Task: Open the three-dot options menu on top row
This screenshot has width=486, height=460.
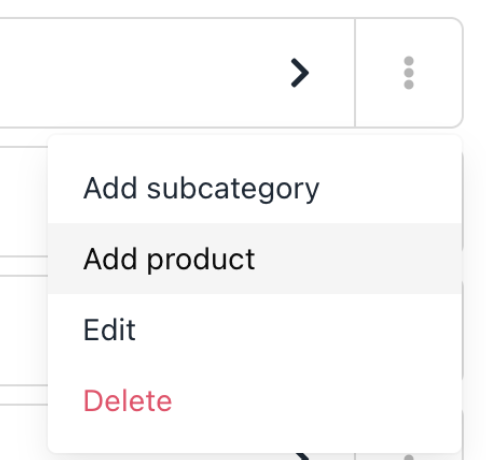Action: pyautogui.click(x=409, y=73)
